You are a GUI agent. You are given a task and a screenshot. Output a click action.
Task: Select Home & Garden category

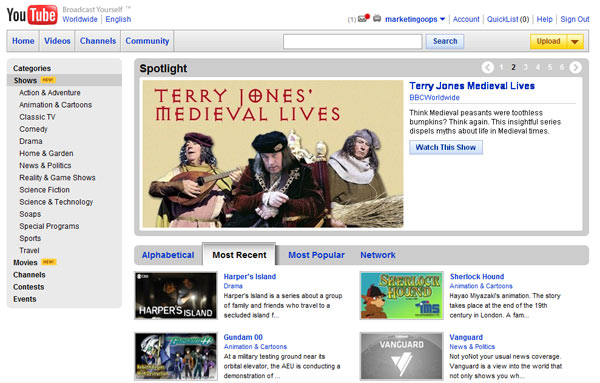pyautogui.click(x=46, y=153)
